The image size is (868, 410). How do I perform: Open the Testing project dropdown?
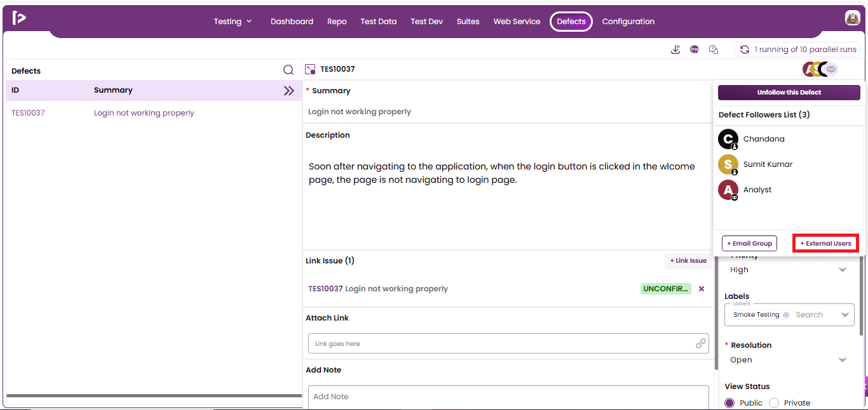tap(233, 22)
